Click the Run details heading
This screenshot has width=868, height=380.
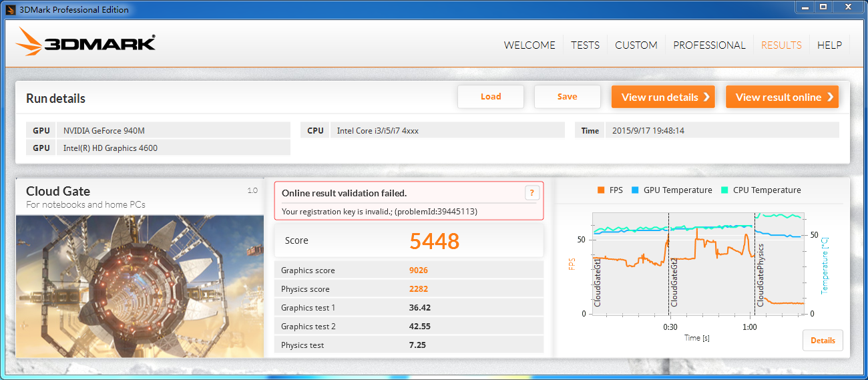[56, 98]
